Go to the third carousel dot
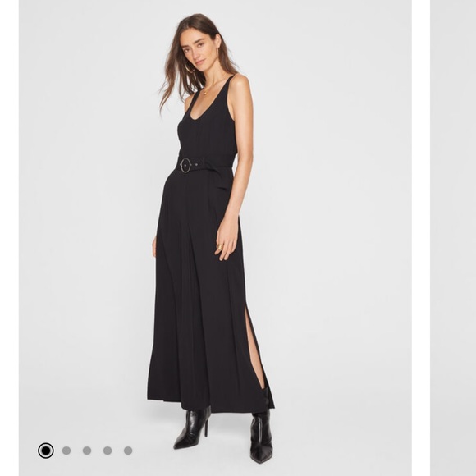Screen dimensions: 476x476 point(87,451)
